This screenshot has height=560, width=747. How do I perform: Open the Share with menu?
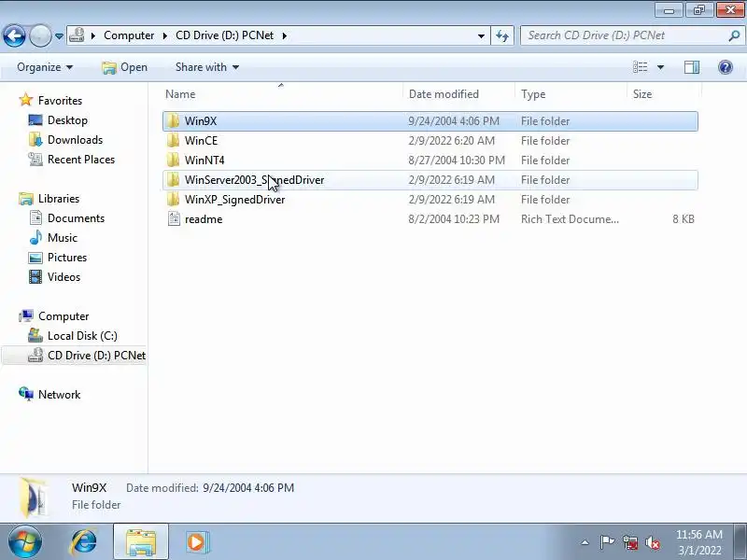click(x=207, y=67)
